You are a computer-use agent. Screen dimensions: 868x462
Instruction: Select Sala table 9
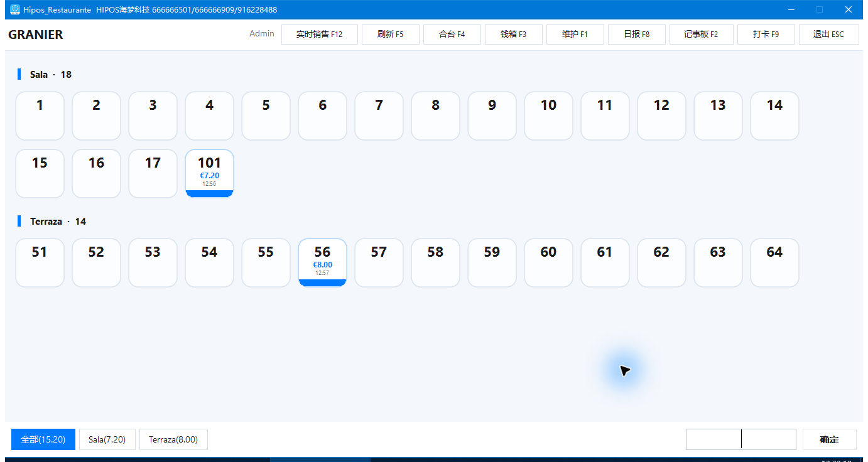[x=492, y=116]
